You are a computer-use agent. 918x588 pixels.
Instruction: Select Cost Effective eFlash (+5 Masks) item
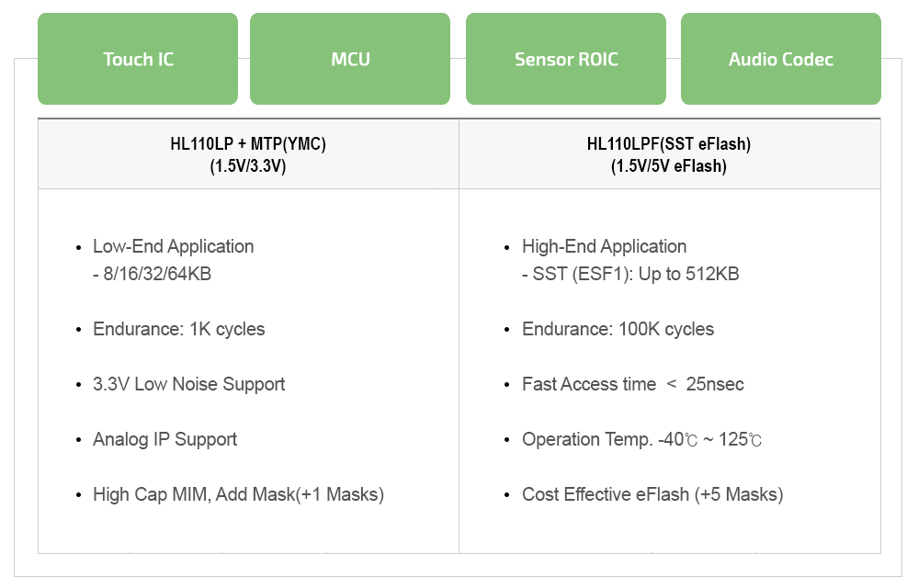652,494
